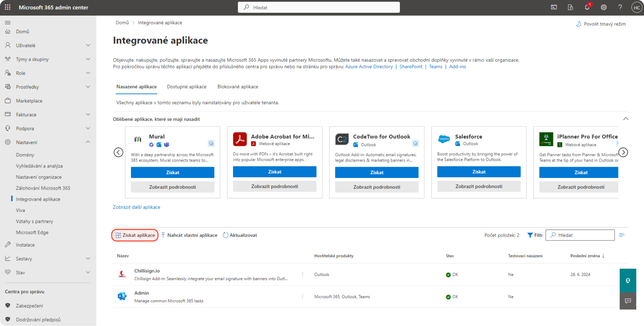Open Zabezpečení admin center

(30, 306)
